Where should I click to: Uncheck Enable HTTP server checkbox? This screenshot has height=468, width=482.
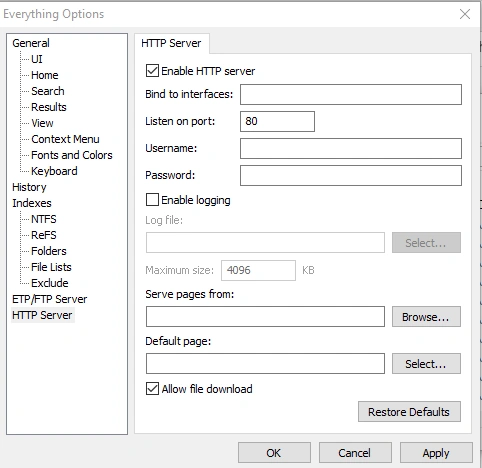coord(152,71)
